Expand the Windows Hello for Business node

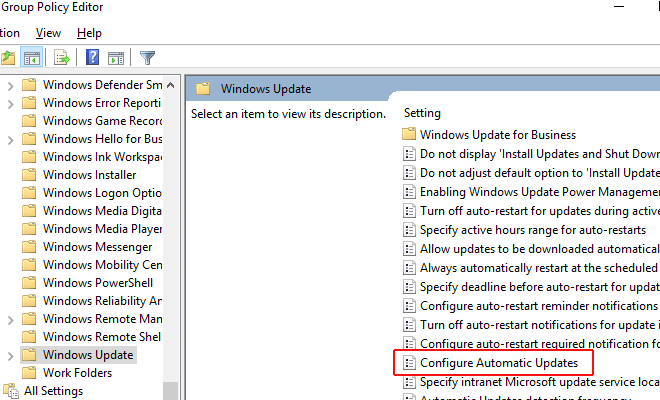(x=11, y=140)
